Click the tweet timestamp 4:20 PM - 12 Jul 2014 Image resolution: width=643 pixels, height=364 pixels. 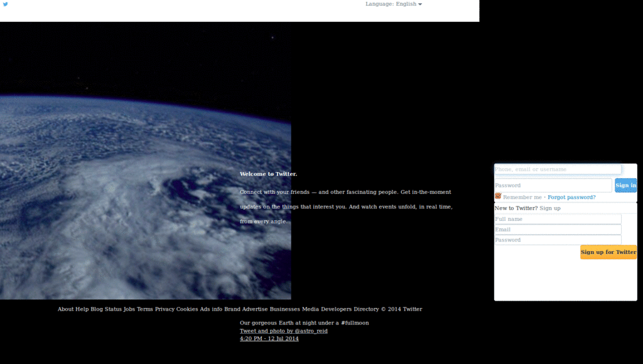tap(269, 338)
